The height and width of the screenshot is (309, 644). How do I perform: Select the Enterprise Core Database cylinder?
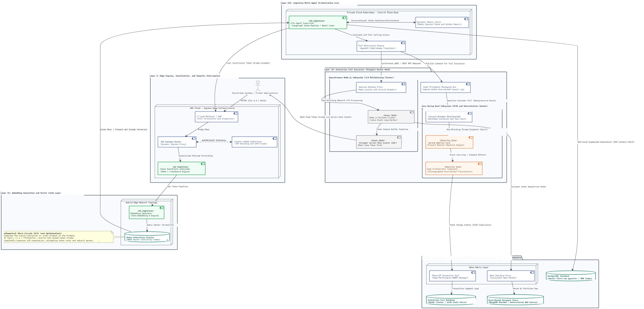coord(451,300)
